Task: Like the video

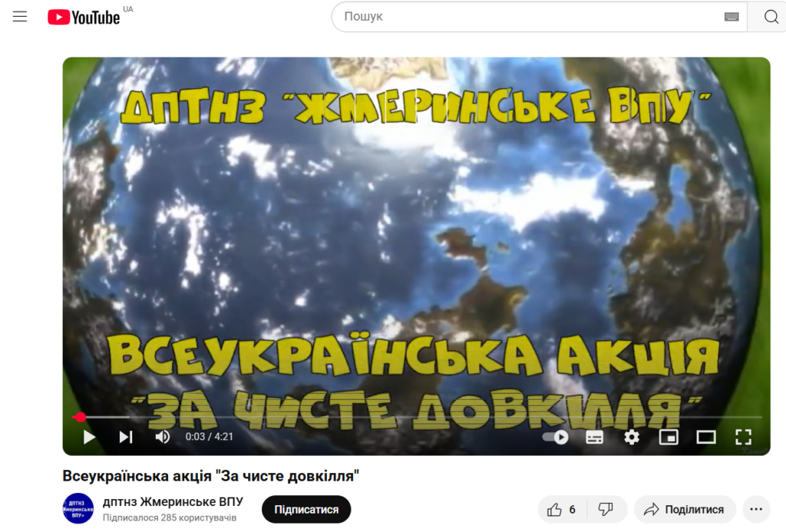Action: (x=561, y=510)
